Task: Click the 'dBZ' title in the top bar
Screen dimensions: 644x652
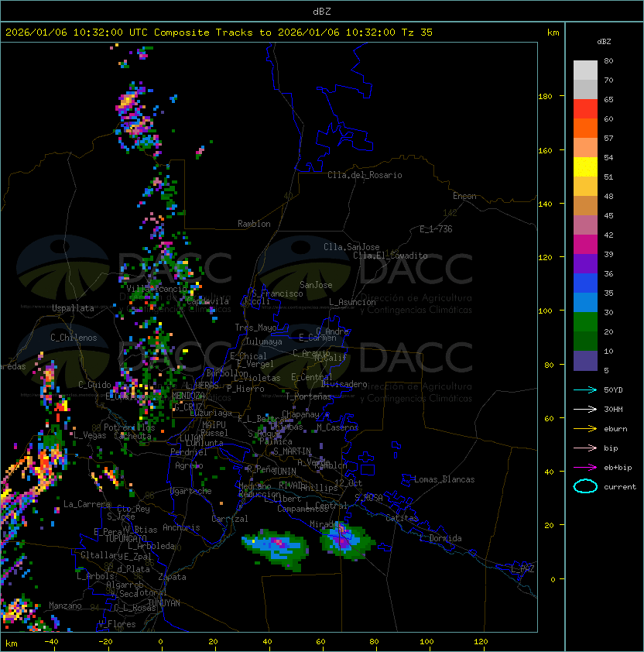Action: 322,11
